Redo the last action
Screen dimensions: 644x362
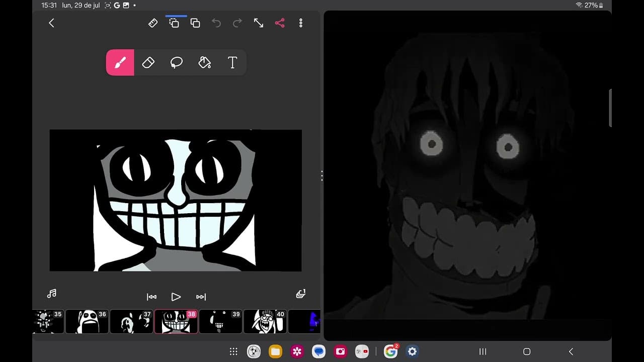237,23
